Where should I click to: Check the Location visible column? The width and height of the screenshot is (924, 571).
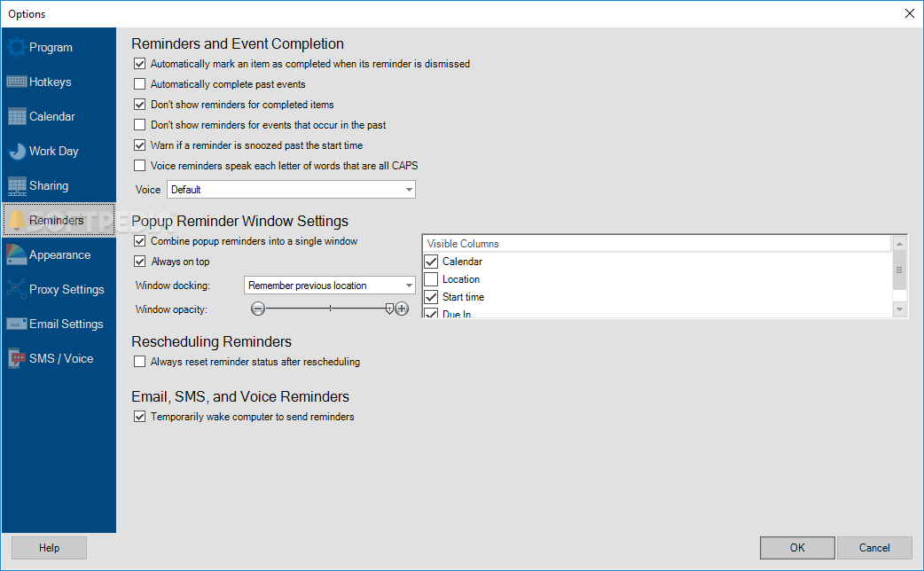pos(431,279)
